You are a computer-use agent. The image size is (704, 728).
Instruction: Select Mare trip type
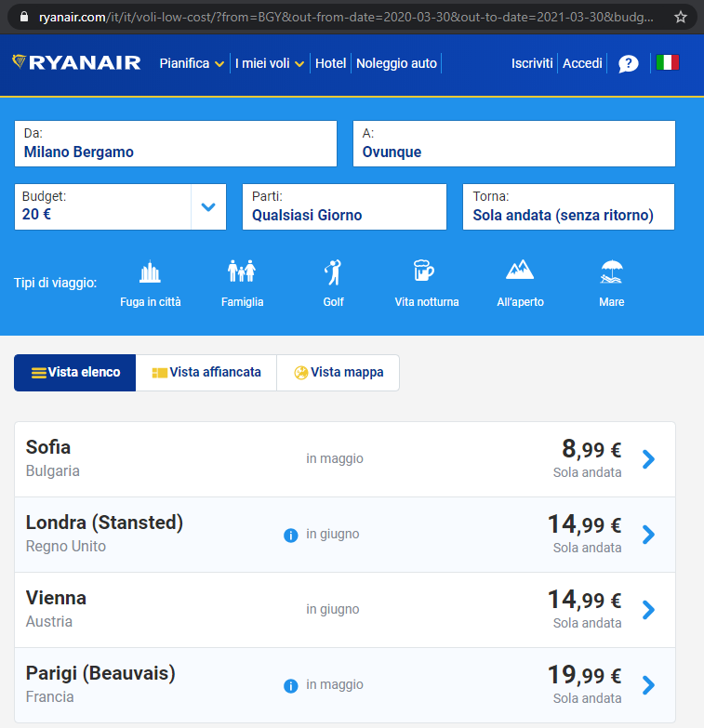click(612, 284)
